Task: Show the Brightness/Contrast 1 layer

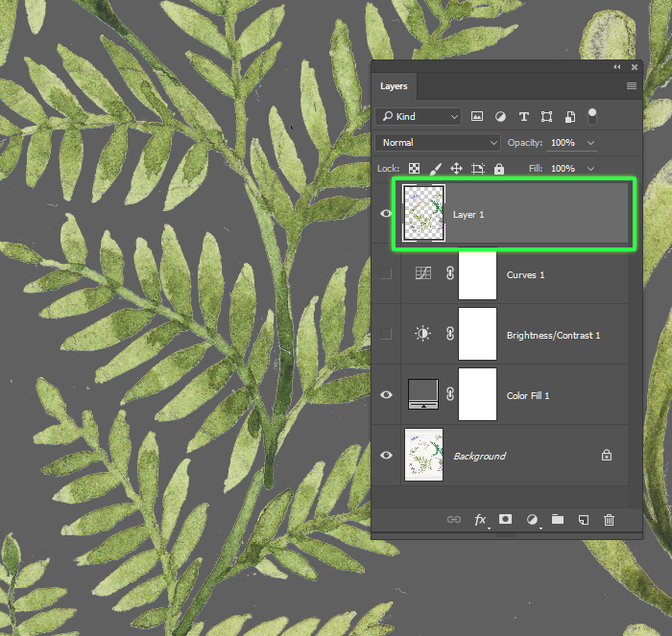Action: 386,335
